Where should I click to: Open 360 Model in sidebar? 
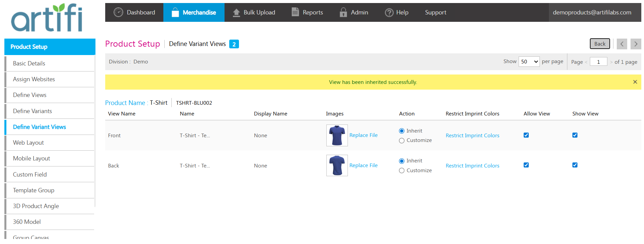click(x=50, y=222)
